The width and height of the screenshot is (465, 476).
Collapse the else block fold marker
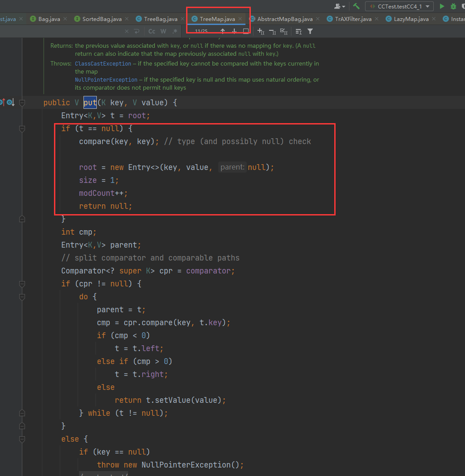[22, 439]
